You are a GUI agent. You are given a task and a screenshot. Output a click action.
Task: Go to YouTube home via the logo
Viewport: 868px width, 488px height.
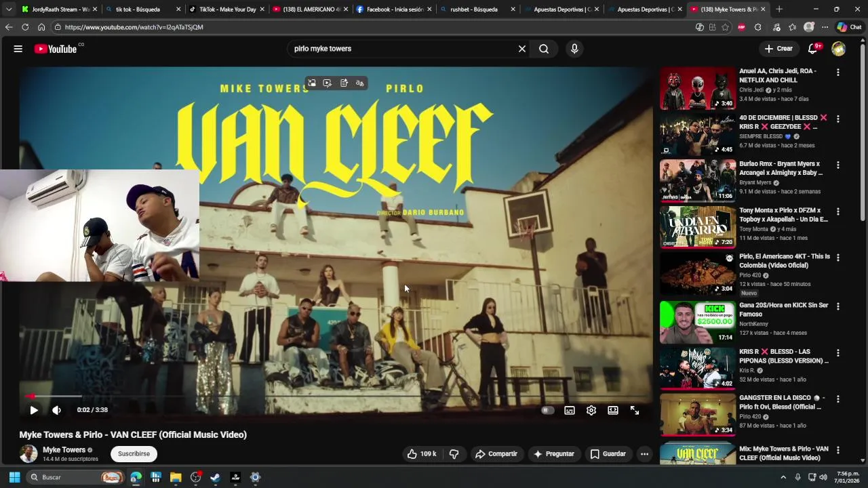pos(56,49)
